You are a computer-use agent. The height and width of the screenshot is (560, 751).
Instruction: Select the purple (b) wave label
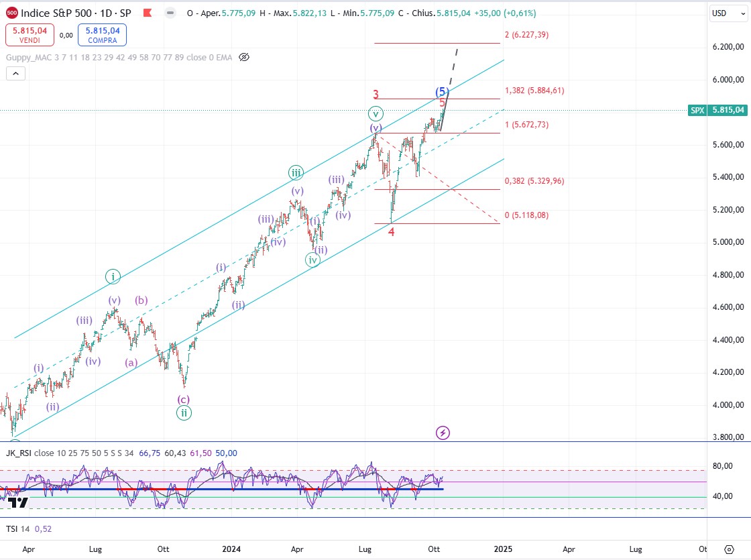click(x=141, y=300)
